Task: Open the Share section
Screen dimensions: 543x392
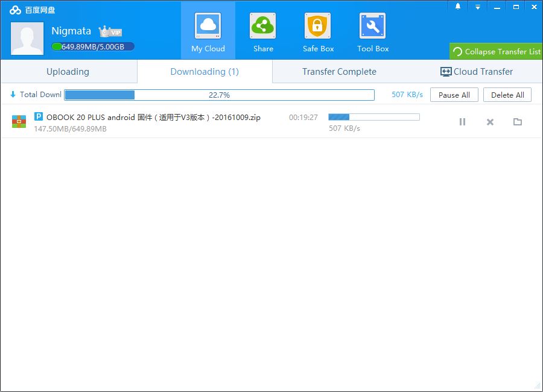Action: pos(263,31)
